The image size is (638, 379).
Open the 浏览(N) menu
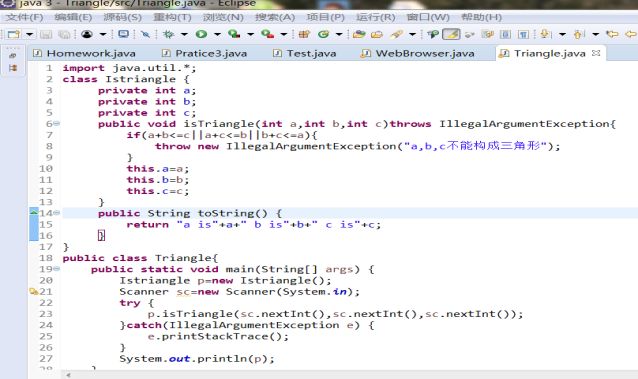pos(223,17)
